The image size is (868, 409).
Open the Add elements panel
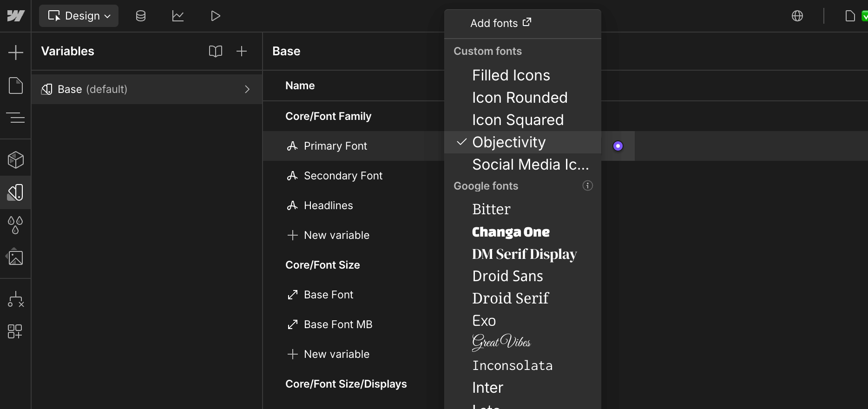click(x=15, y=52)
